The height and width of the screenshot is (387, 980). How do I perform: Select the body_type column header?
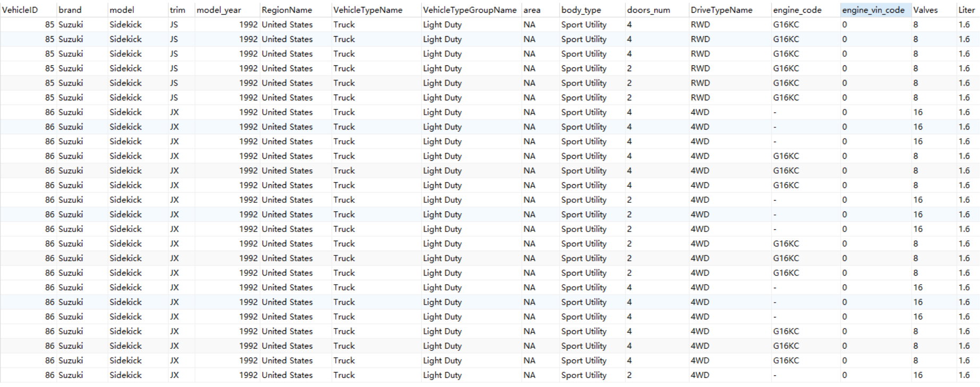(581, 10)
